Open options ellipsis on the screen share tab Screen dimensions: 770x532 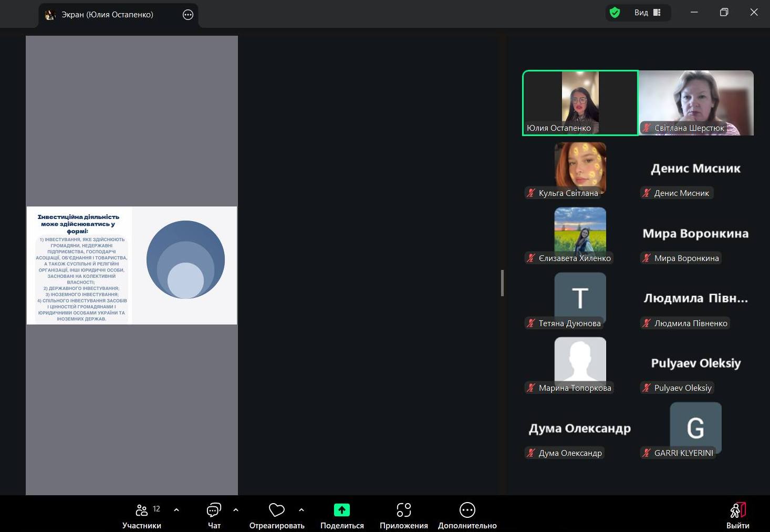(188, 15)
